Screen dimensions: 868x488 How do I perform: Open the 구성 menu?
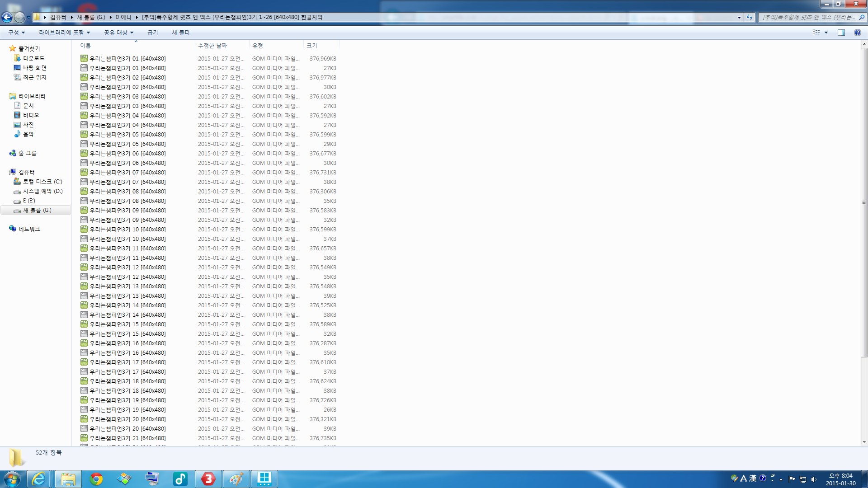(17, 33)
